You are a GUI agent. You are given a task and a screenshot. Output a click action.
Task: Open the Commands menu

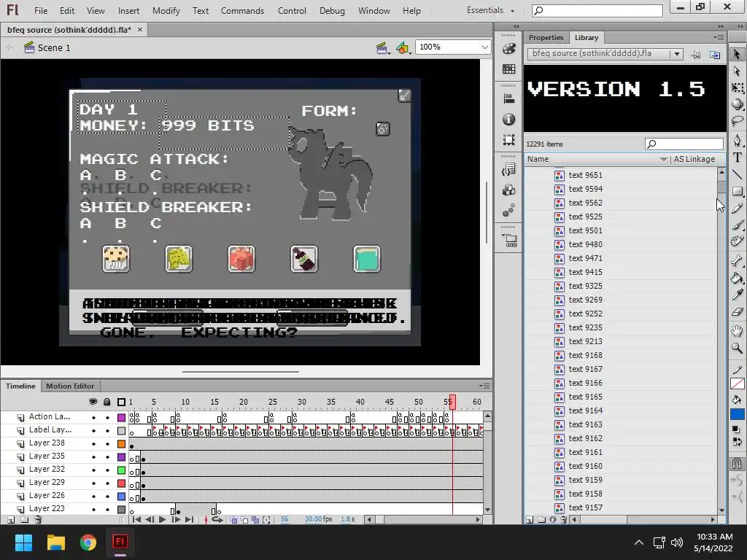click(x=242, y=10)
